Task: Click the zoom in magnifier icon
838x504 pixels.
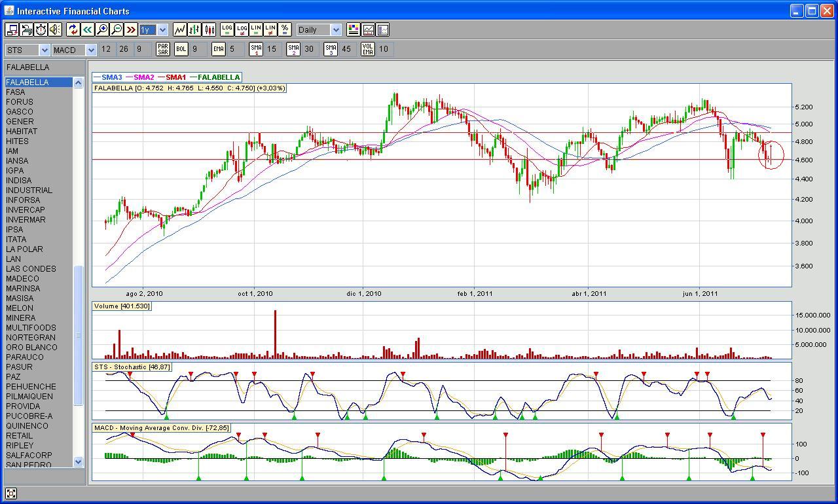Action: [x=102, y=29]
